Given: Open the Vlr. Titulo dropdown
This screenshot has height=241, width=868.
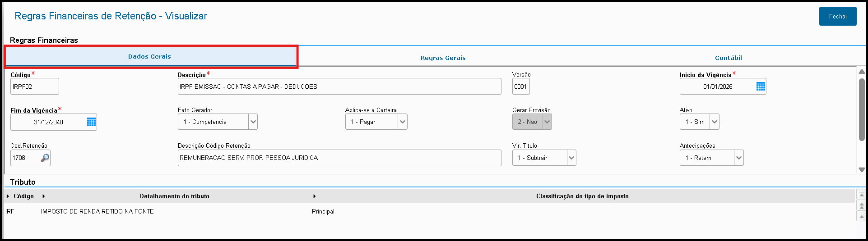Looking at the screenshot, I should [x=571, y=158].
